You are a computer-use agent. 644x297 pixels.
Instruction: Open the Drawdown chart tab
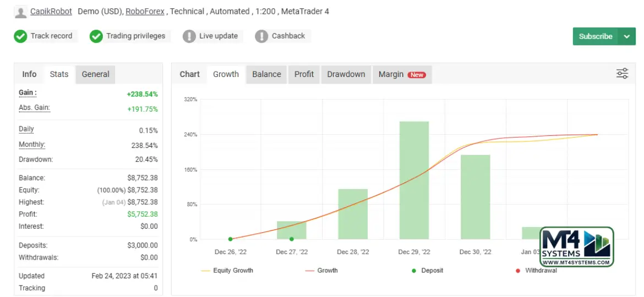tap(346, 74)
